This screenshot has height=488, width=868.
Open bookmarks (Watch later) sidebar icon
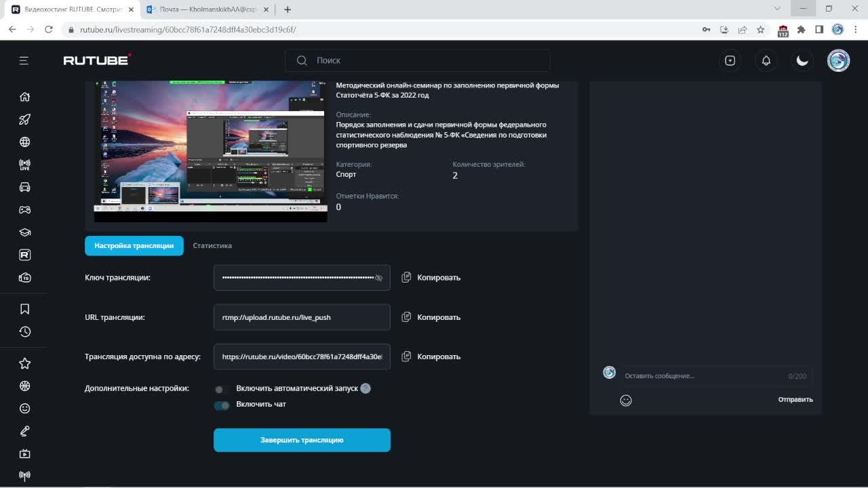tap(25, 309)
